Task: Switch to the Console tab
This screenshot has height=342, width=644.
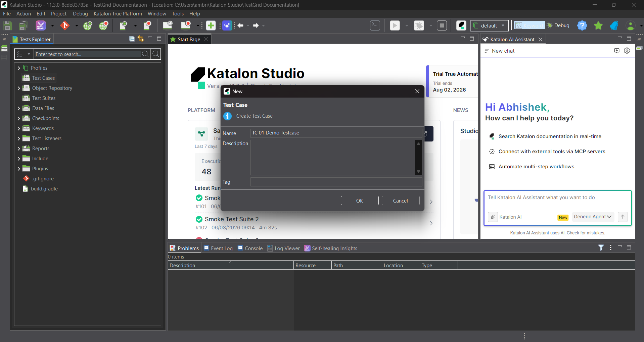Action: 250,248
